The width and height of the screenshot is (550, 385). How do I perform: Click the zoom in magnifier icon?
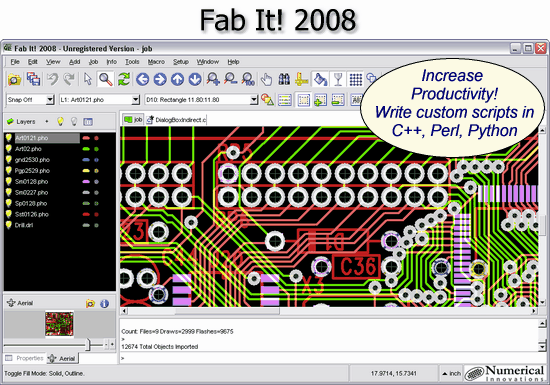[213, 79]
